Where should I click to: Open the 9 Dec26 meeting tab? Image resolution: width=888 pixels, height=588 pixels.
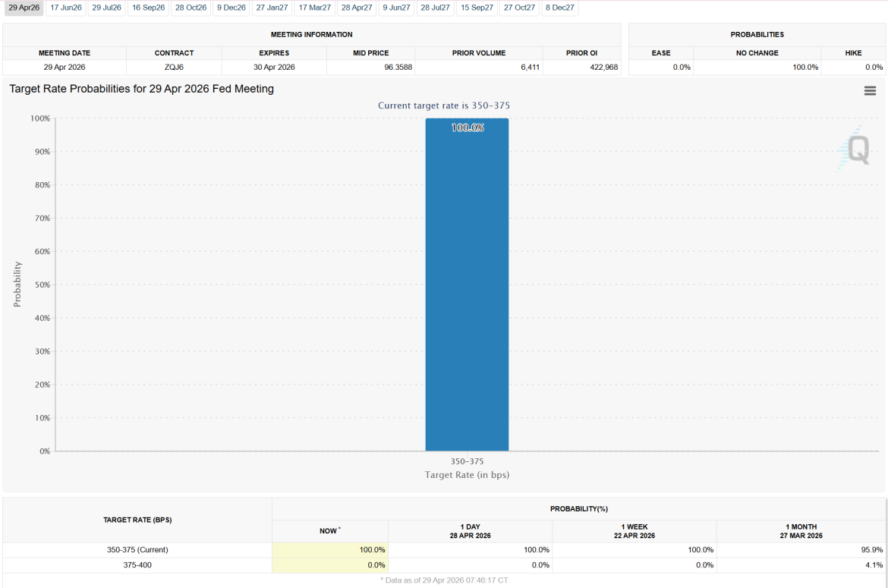point(231,8)
